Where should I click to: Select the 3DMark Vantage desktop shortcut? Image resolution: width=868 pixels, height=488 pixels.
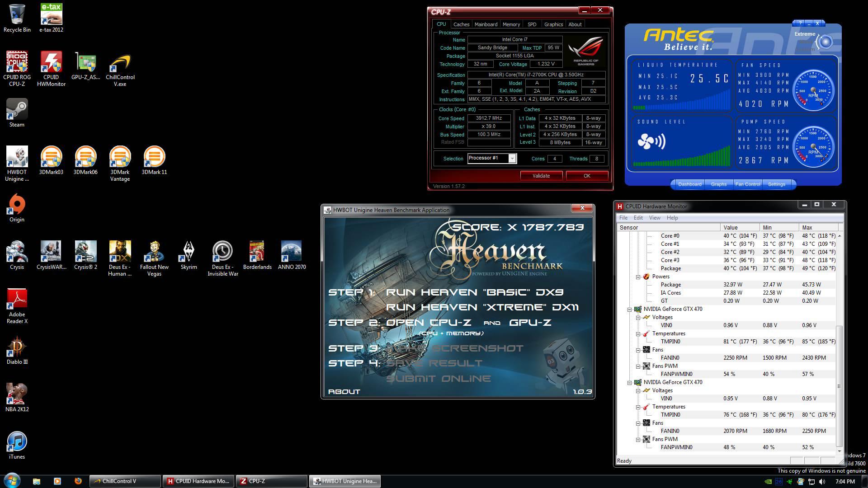120,164
